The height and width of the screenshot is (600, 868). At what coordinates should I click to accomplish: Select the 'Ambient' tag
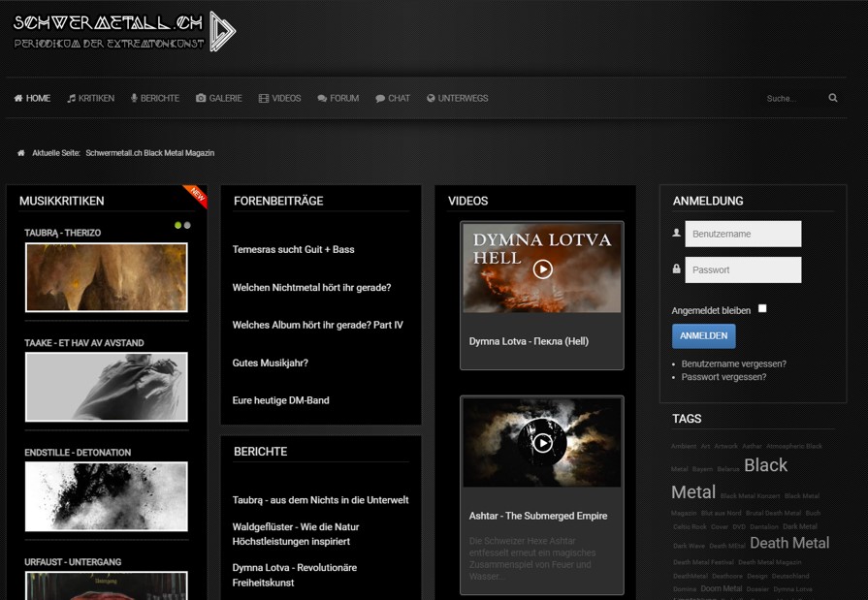[x=684, y=446]
